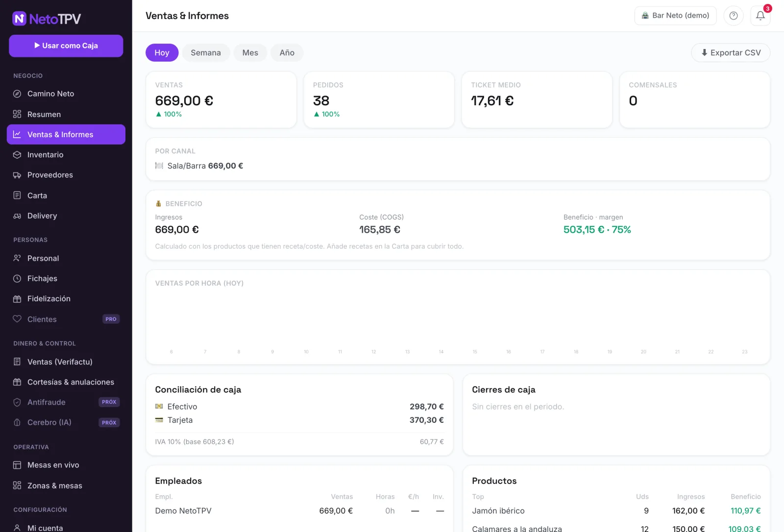Click the green 503,15 € · 75% margin

597,229
